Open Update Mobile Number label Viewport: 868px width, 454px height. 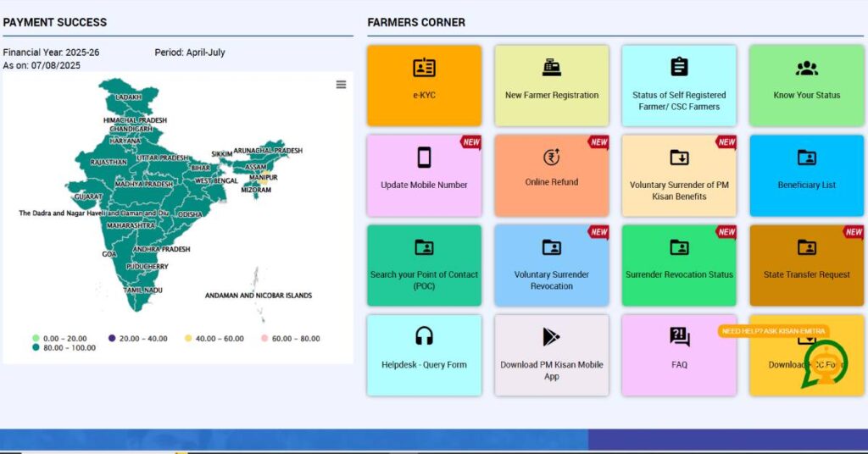(x=424, y=185)
